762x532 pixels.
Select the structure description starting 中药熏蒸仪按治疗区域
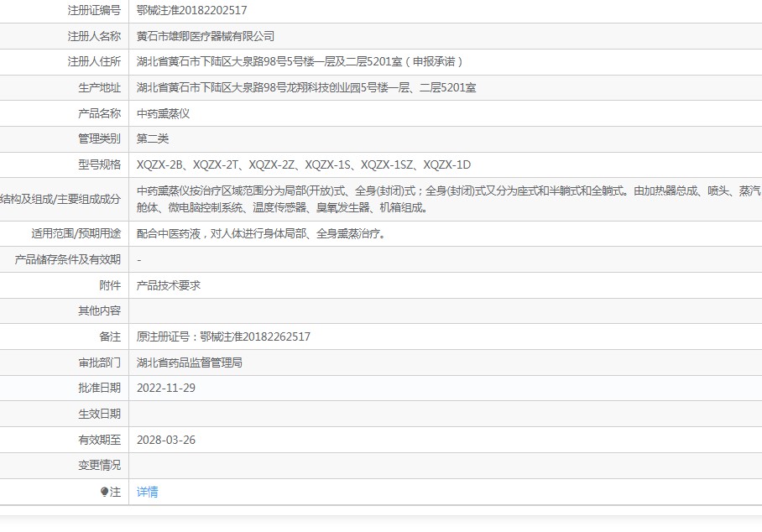click(x=449, y=199)
